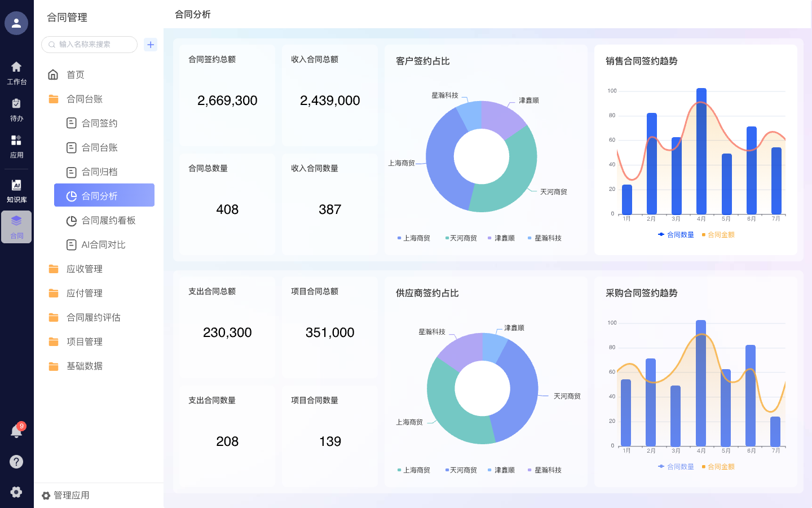The height and width of the screenshot is (508, 812).
Task: Expand the 合同履约评估 folder
Action: [93, 318]
